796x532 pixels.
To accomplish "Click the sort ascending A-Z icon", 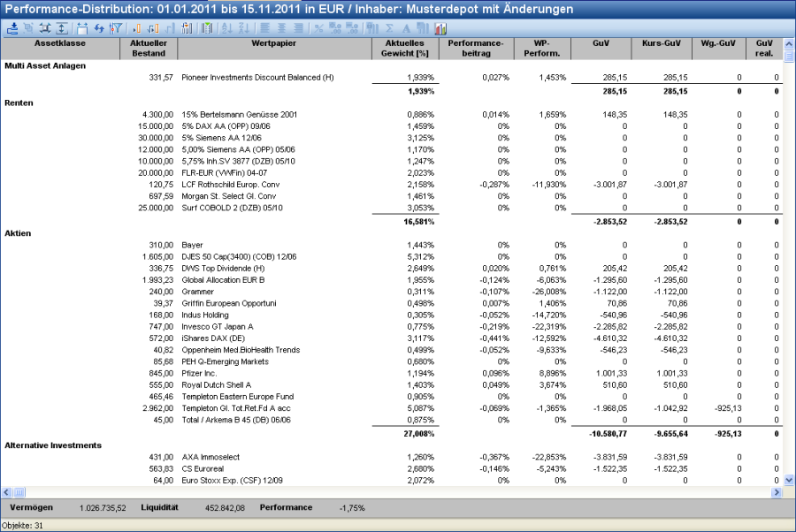I will point(226,27).
